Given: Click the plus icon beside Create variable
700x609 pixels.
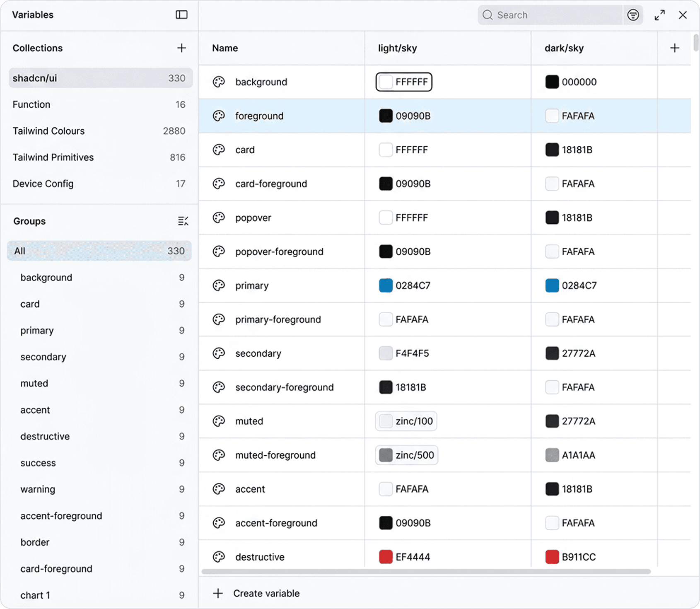Looking at the screenshot, I should click(218, 593).
